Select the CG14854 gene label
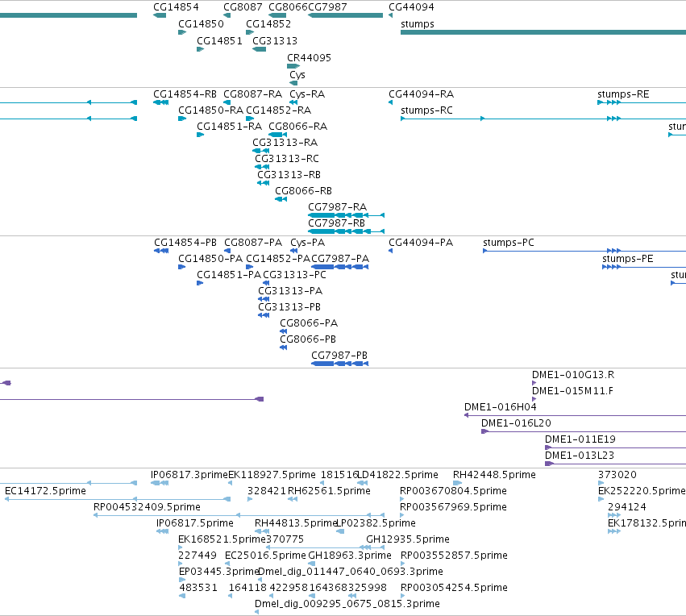686x616 pixels. click(176, 7)
